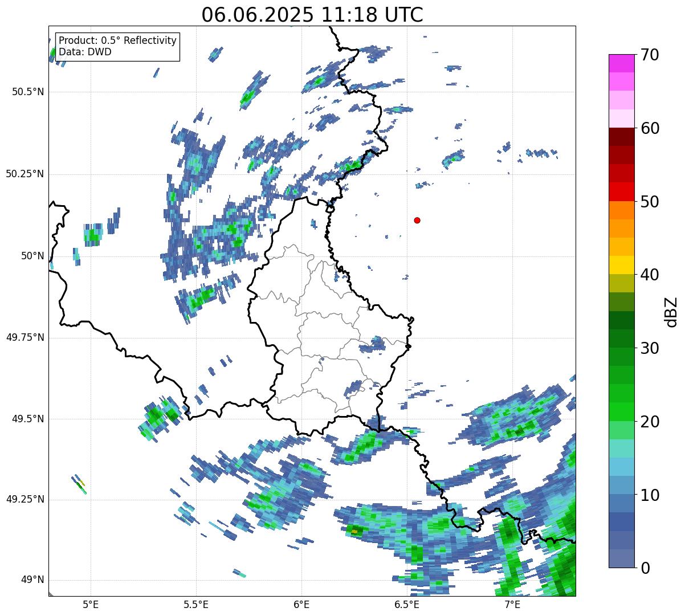Click the 6.5°E longitude label
Image resolution: width=685 pixels, height=616 pixels.
click(407, 605)
